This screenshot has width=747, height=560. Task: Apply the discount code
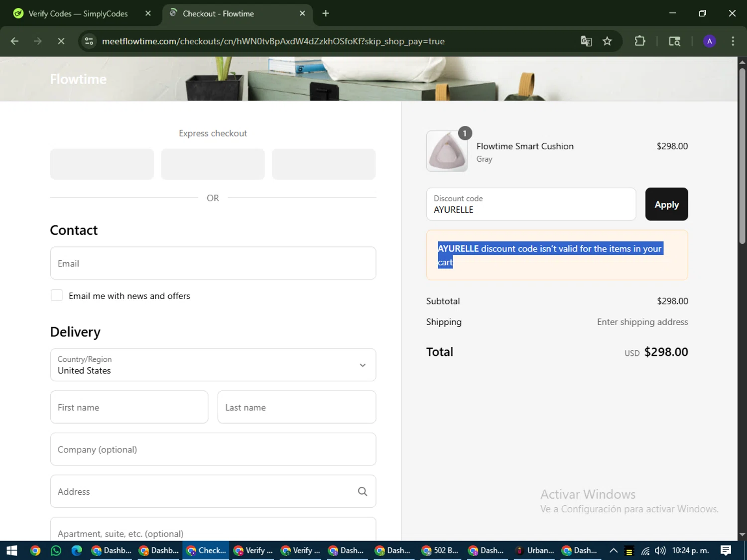(x=666, y=204)
